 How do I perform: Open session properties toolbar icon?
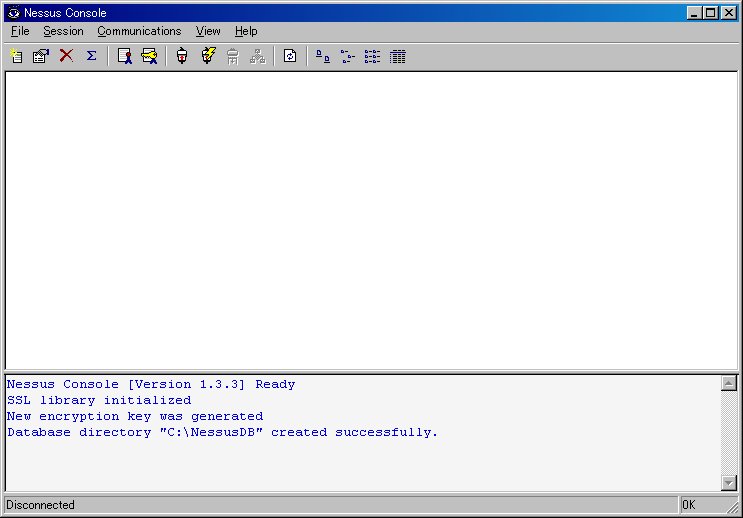click(x=41, y=56)
